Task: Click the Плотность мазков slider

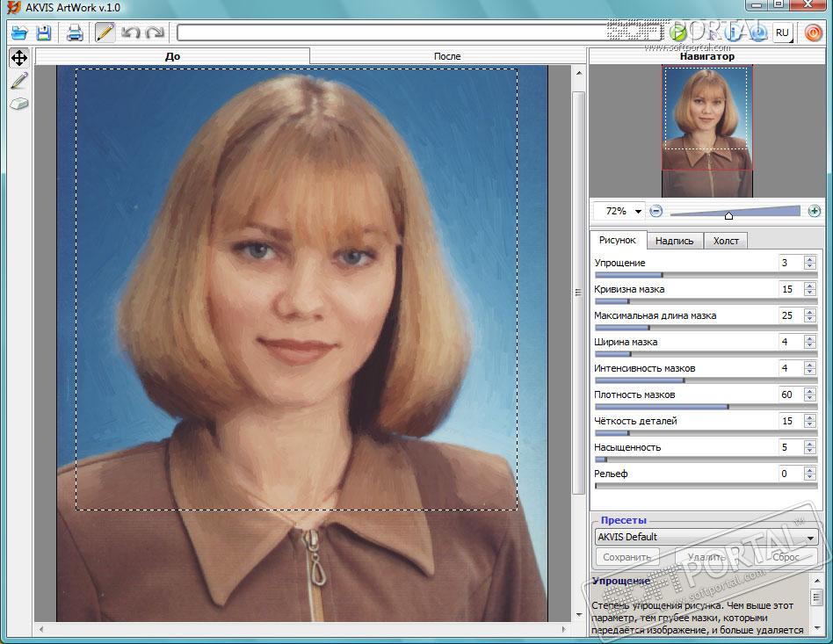Action: (x=706, y=407)
